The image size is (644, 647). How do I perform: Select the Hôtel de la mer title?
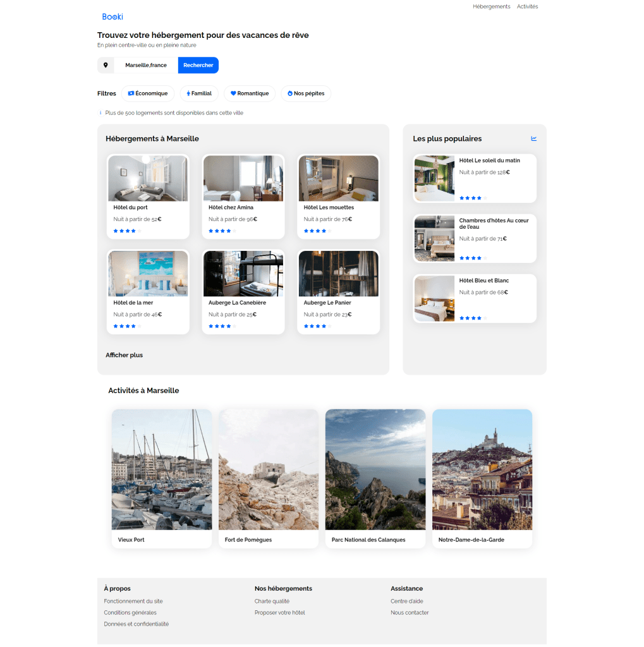133,303
